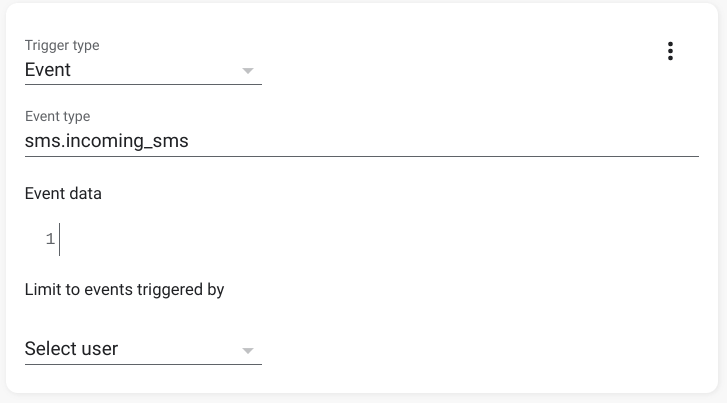Select the "Event" value in Trigger type
This screenshot has width=727, height=403.
coord(48,70)
